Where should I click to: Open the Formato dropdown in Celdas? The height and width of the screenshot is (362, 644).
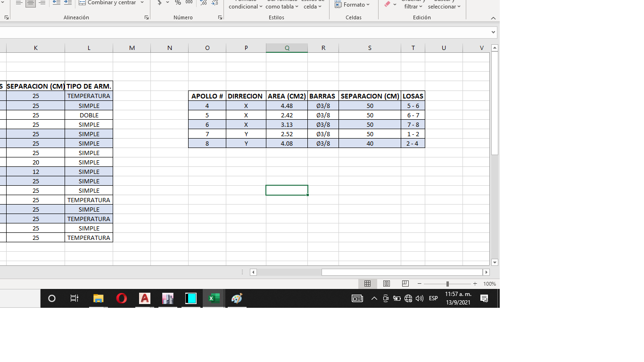tap(352, 5)
